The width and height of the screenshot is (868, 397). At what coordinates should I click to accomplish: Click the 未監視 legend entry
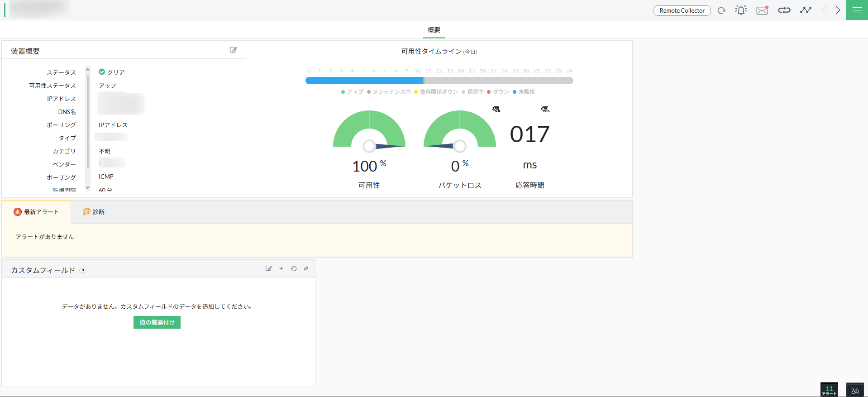[524, 92]
